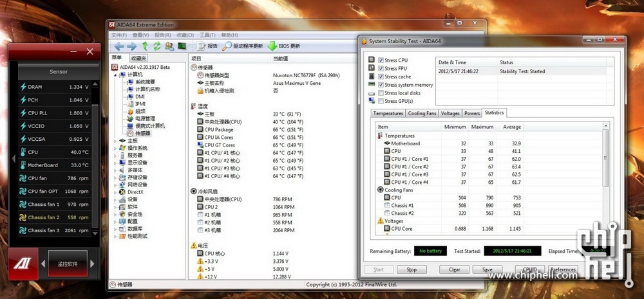The height and width of the screenshot is (299, 644).
Task: Enable Stress GPU(s) checkbox
Action: (381, 102)
